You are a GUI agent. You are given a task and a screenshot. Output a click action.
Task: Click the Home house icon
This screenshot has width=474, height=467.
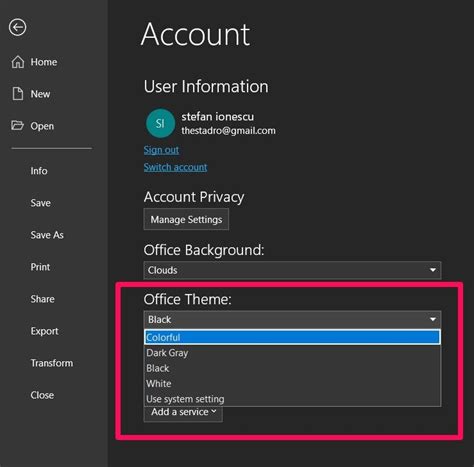[x=18, y=62]
